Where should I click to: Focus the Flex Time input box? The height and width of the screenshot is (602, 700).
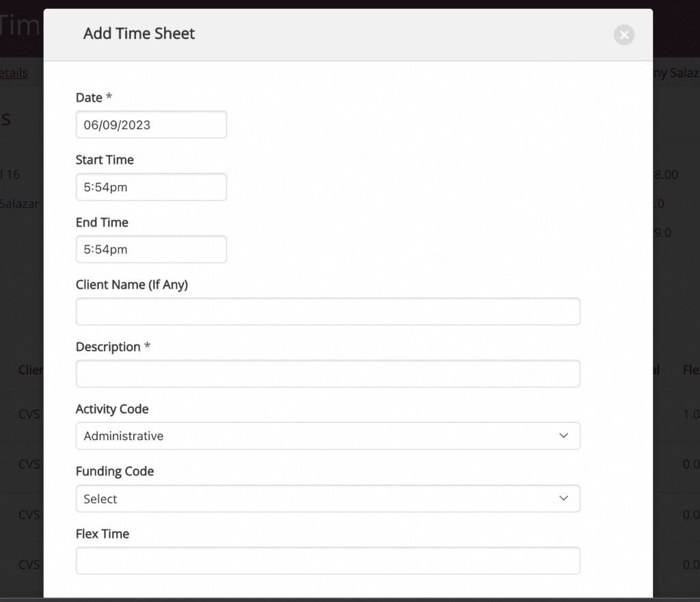click(x=327, y=561)
